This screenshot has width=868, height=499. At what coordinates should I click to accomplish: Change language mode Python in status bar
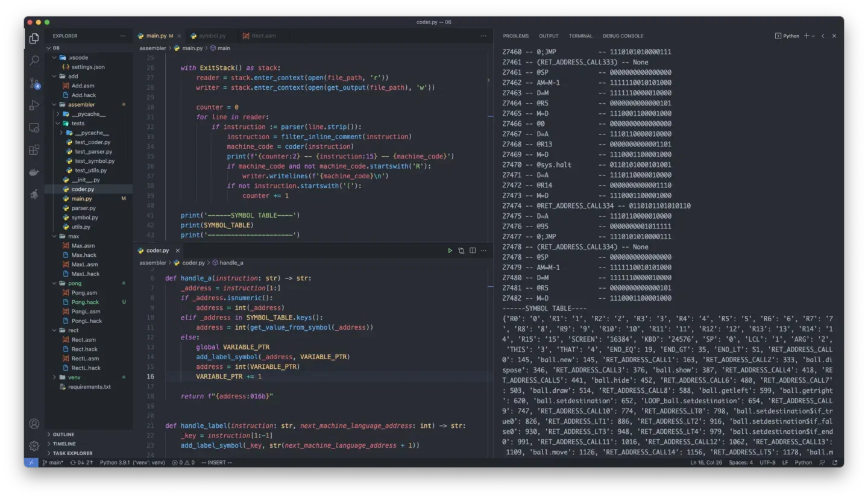point(804,463)
